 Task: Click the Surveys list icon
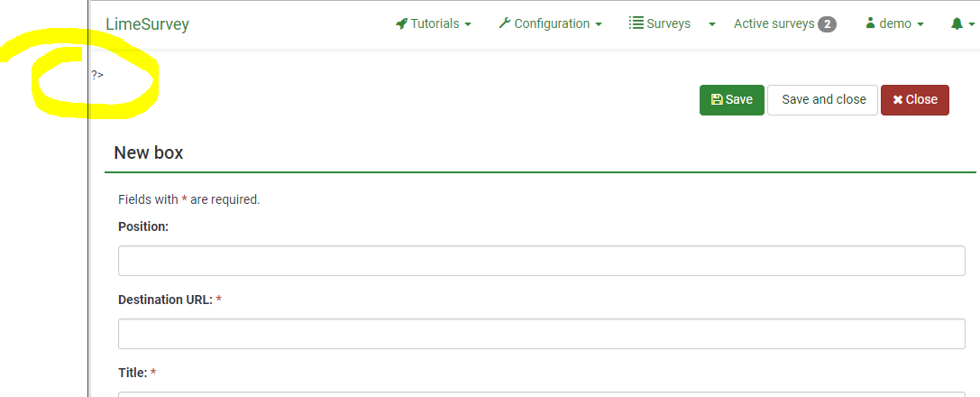point(636,24)
